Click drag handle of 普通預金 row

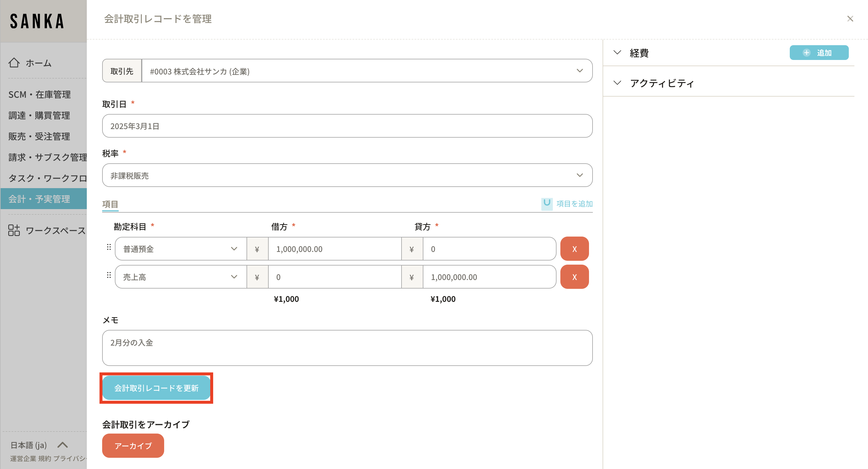coord(109,247)
